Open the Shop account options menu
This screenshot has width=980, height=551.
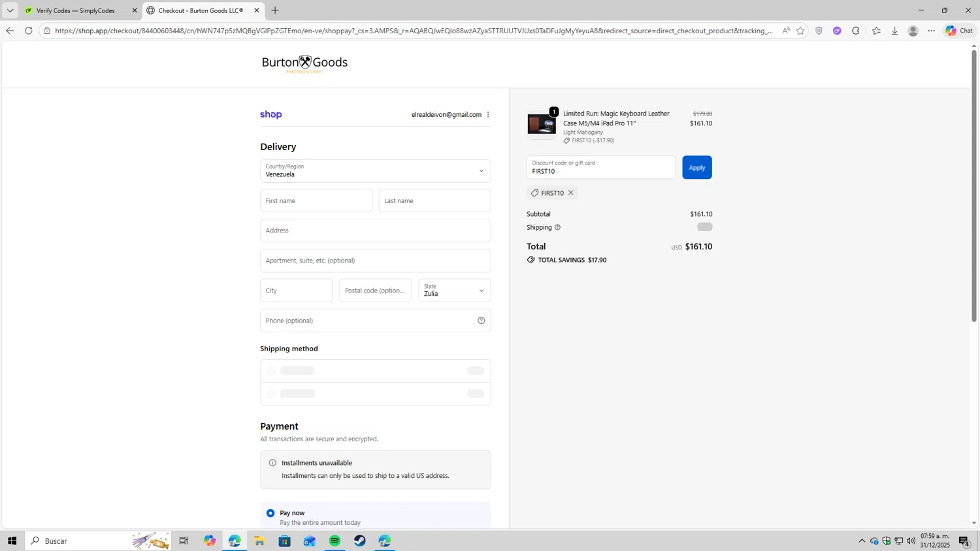(x=488, y=115)
